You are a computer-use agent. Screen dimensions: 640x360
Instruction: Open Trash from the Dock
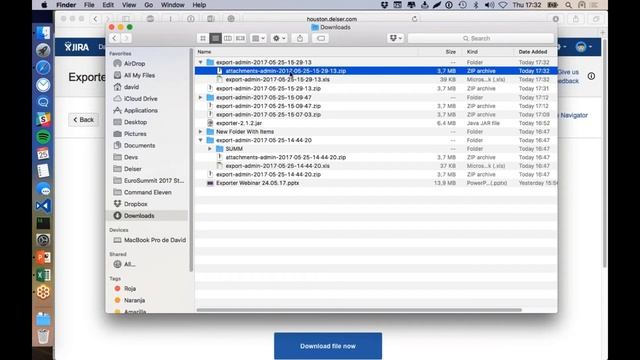(x=43, y=337)
